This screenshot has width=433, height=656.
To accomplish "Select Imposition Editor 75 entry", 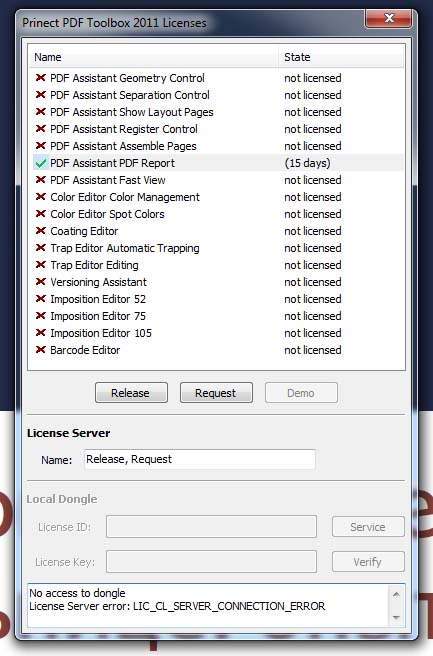I will tap(218, 316).
